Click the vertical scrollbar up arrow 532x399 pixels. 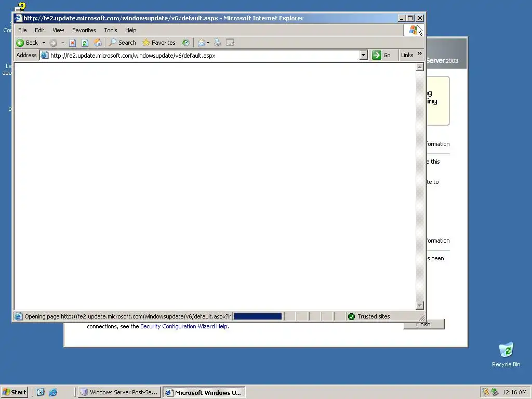[x=420, y=67]
